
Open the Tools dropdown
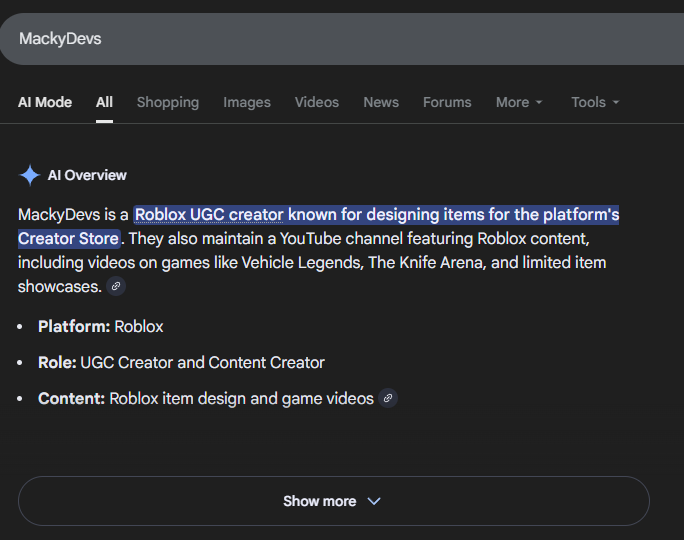click(595, 102)
